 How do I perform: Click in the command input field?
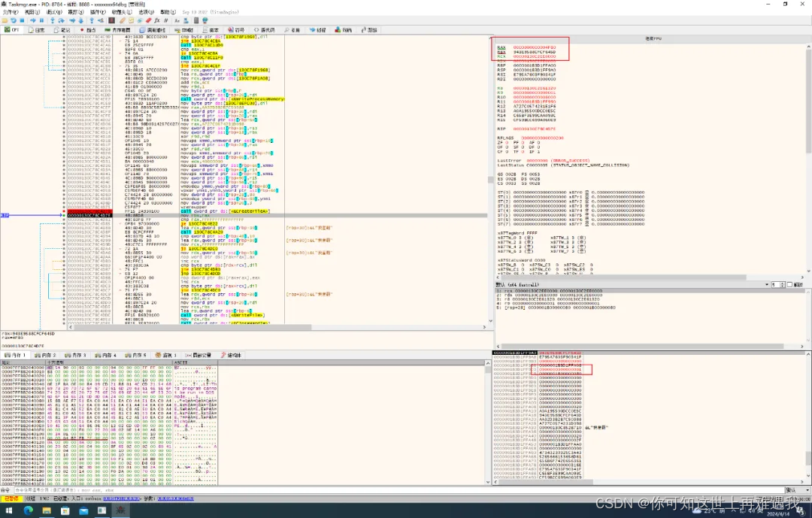tap(398, 490)
